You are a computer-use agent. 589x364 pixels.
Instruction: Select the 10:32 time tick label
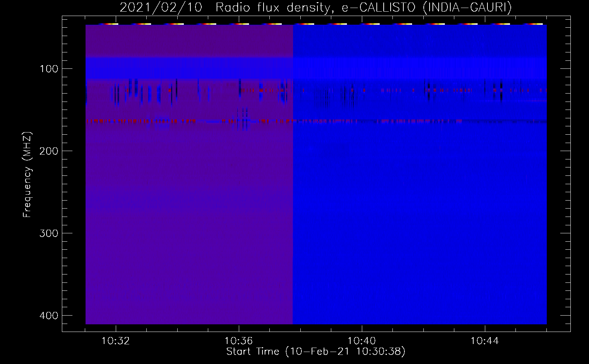point(116,341)
